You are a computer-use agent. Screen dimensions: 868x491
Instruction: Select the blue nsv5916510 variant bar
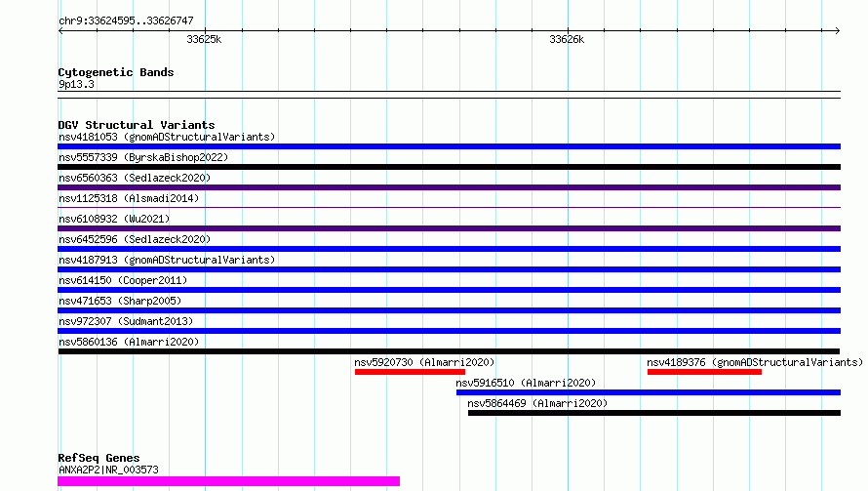(649, 392)
